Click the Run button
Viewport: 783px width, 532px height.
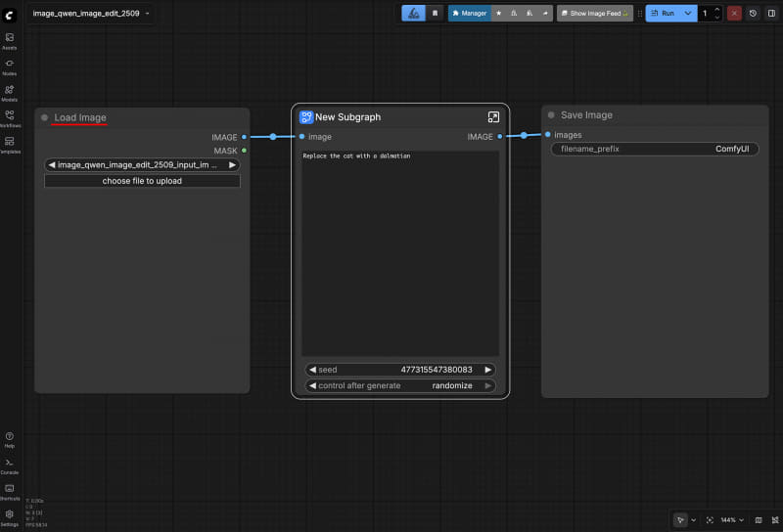click(663, 14)
